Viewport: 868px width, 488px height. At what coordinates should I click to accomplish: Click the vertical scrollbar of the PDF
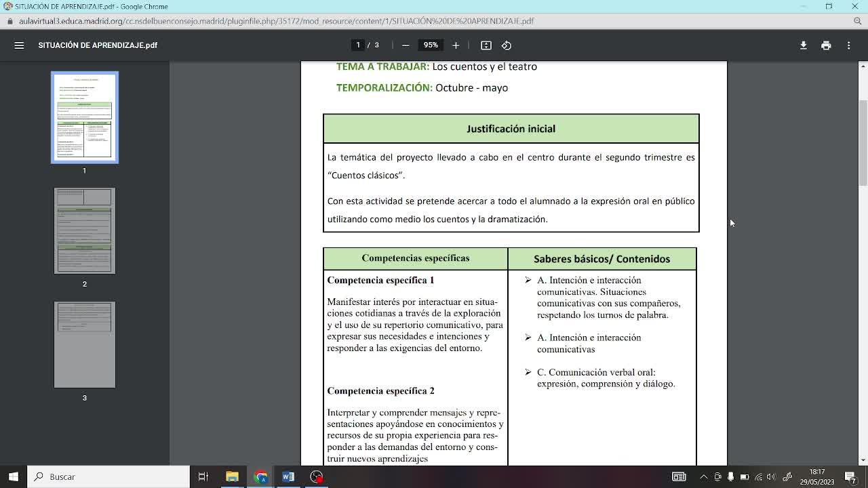(x=863, y=142)
